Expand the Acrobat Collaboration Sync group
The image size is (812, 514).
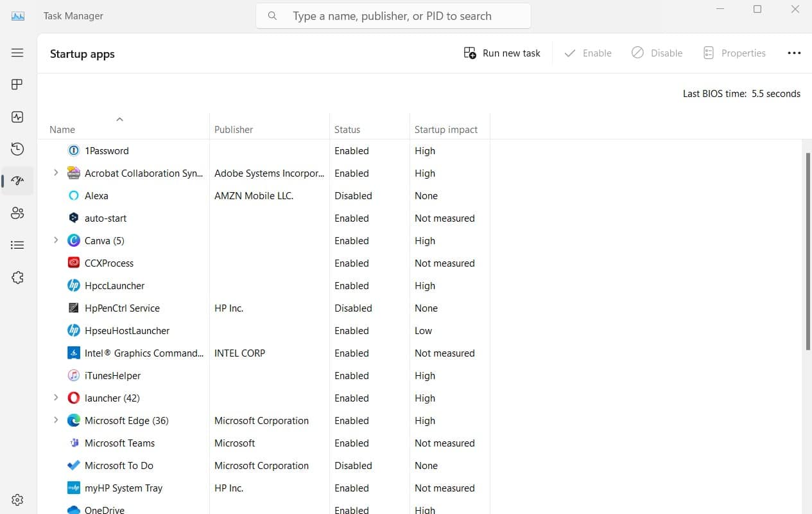click(56, 173)
